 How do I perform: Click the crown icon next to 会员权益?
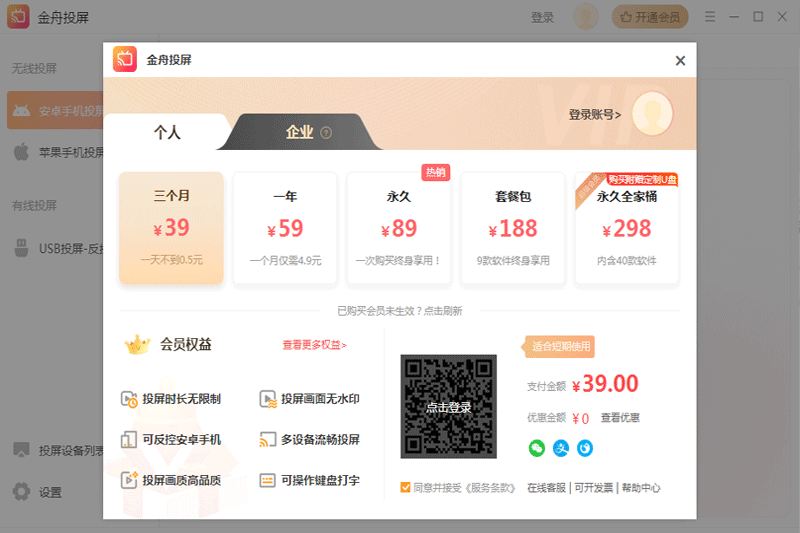(x=137, y=345)
